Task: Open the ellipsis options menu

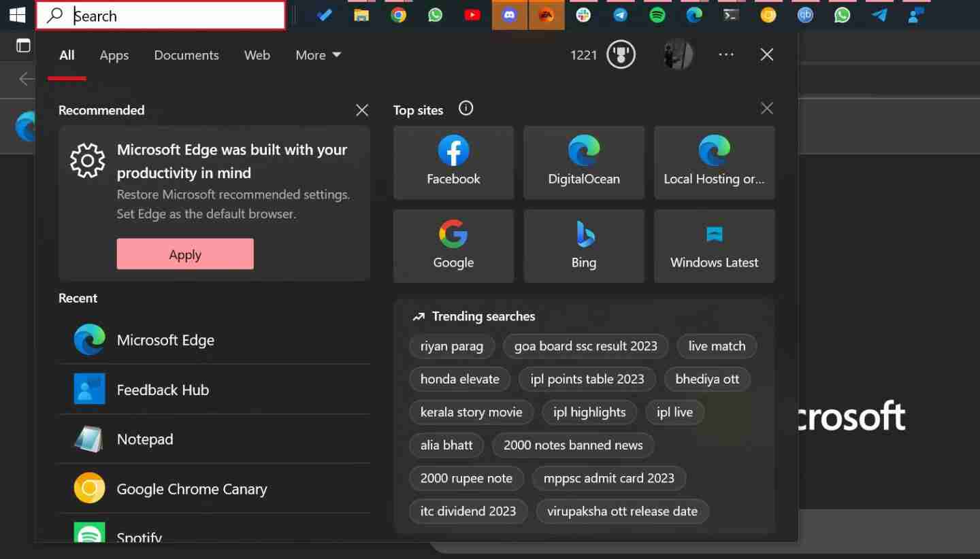Action: 725,54
